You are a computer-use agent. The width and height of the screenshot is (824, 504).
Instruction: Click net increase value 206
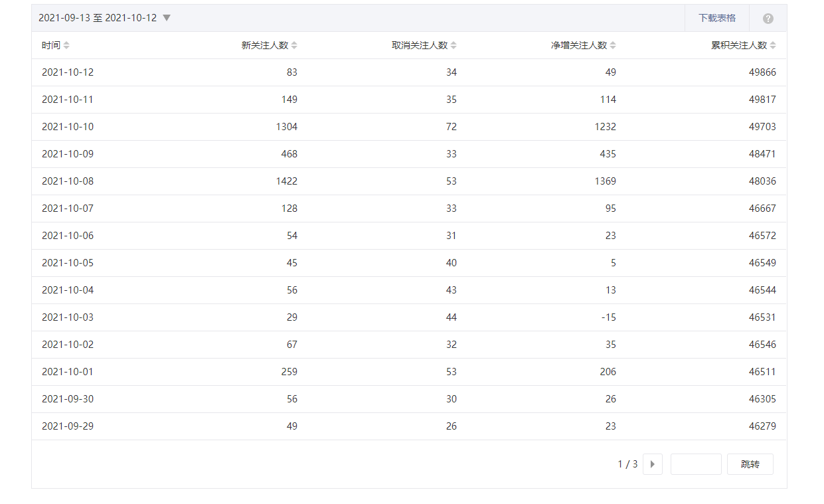tap(608, 372)
